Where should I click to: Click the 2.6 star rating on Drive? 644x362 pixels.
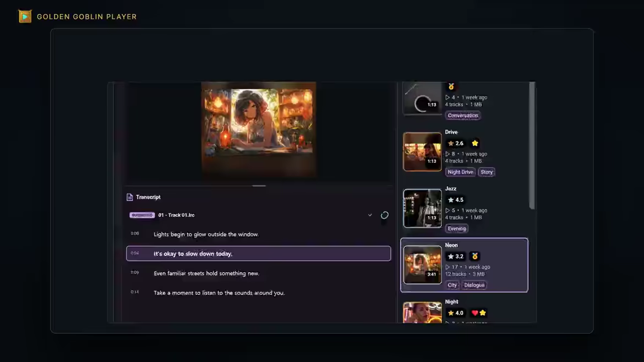[x=456, y=143]
